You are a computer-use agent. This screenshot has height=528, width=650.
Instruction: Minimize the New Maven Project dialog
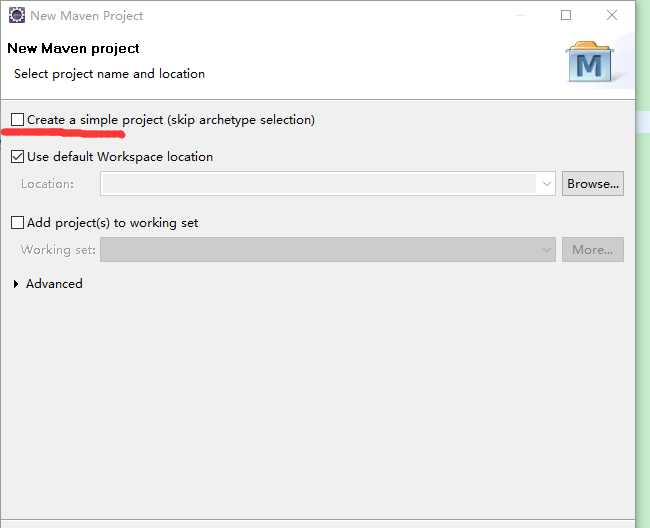click(521, 15)
